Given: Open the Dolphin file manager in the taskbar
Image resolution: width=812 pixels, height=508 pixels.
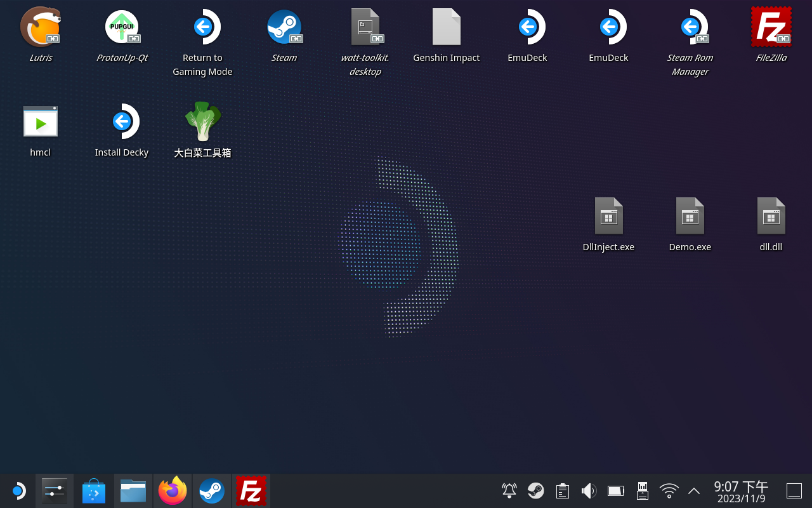Looking at the screenshot, I should point(133,491).
